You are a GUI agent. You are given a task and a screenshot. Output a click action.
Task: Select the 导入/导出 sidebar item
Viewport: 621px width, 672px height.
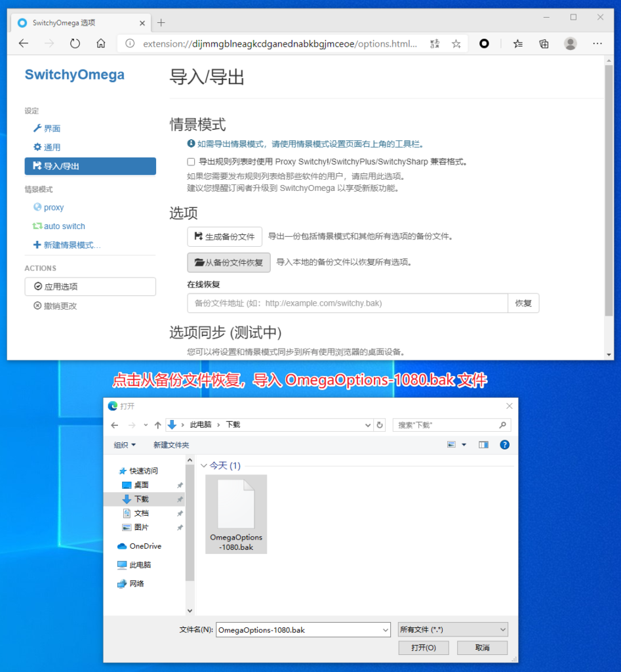click(90, 166)
